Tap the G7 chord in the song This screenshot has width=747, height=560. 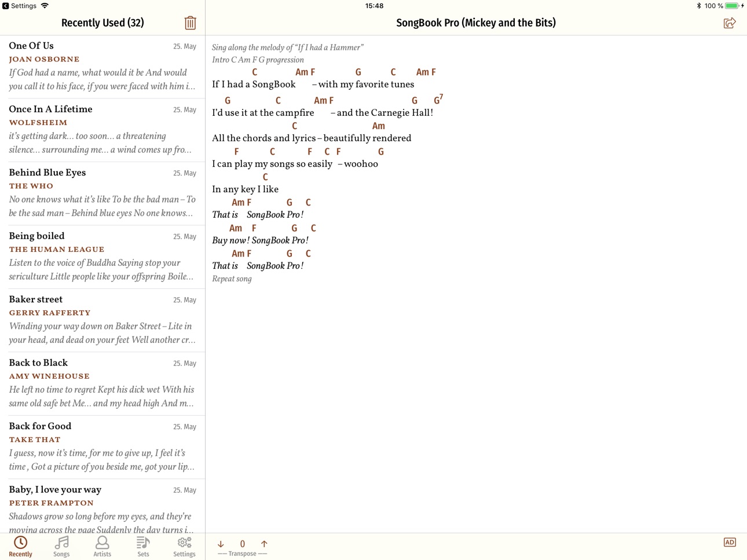[438, 99]
